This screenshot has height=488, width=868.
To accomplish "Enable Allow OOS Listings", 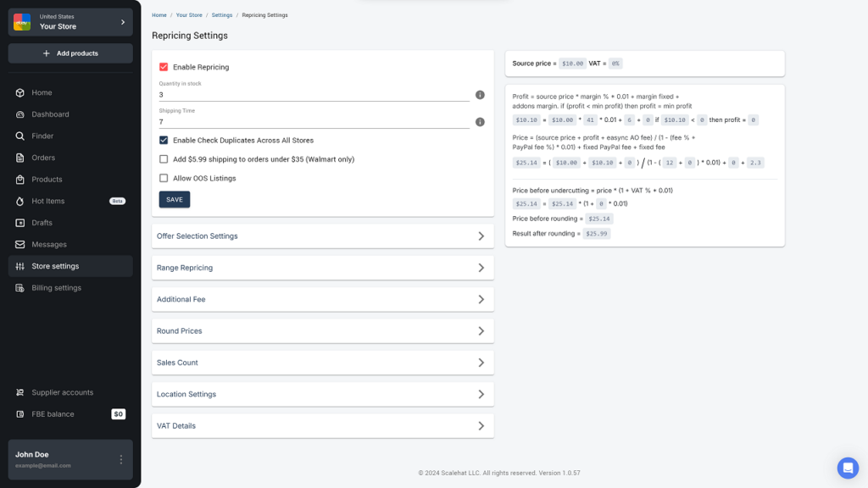I will (x=164, y=178).
